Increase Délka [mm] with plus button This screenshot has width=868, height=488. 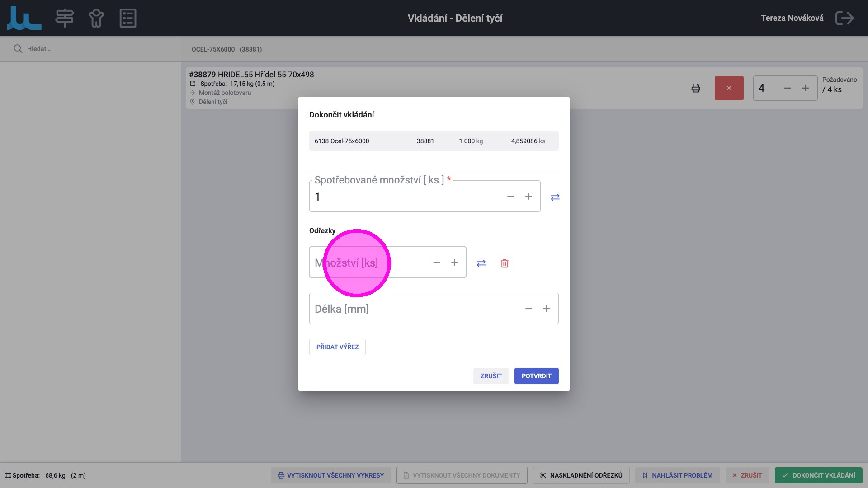(546, 309)
